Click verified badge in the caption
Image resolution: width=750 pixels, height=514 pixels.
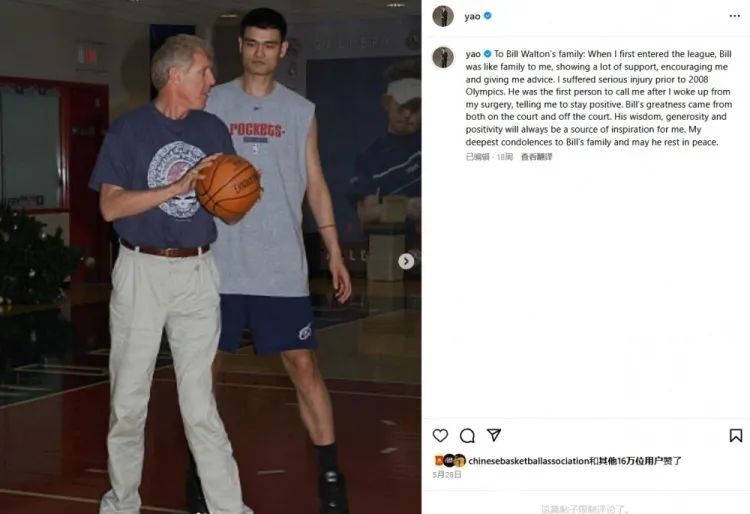[487, 54]
